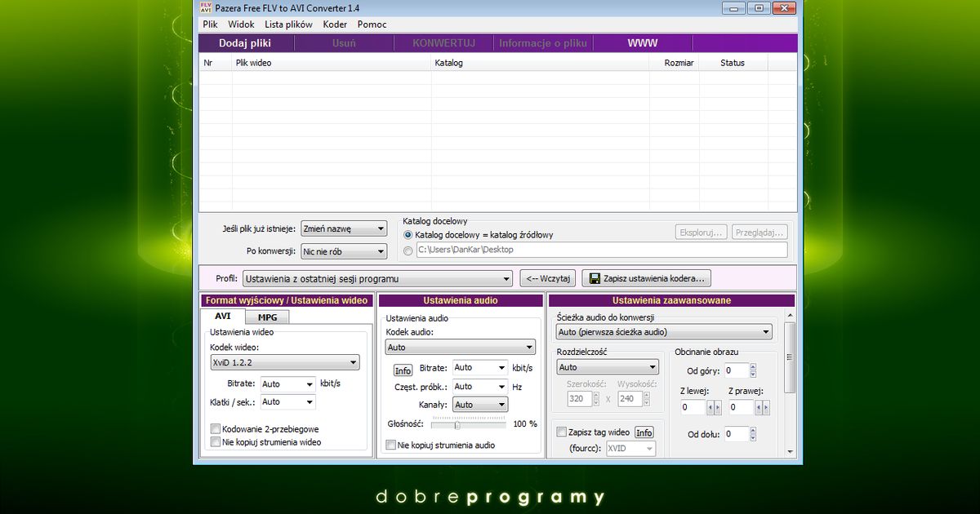Tick the Nie kopiuj strumienia audio checkbox
This screenshot has height=514, width=980.
click(x=390, y=445)
